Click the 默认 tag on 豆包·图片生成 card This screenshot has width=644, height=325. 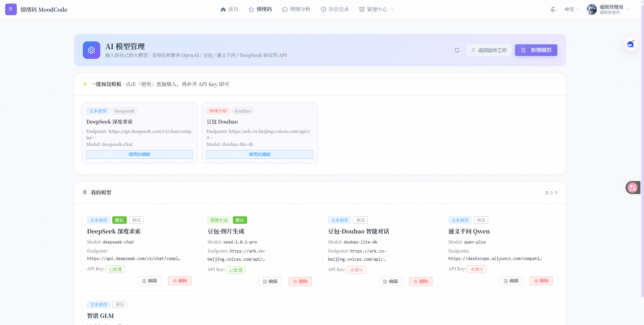tap(240, 220)
